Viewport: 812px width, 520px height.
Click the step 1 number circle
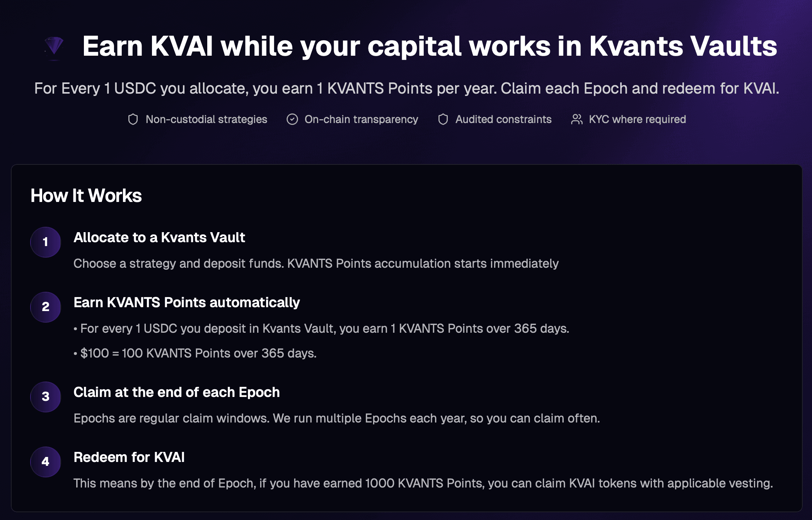46,242
